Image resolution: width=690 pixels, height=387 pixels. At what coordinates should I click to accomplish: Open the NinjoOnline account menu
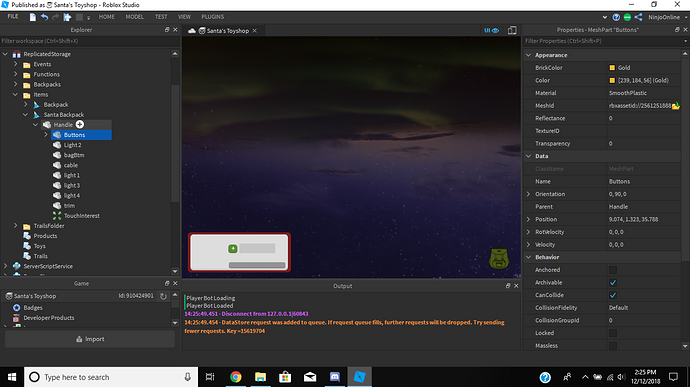pos(668,17)
